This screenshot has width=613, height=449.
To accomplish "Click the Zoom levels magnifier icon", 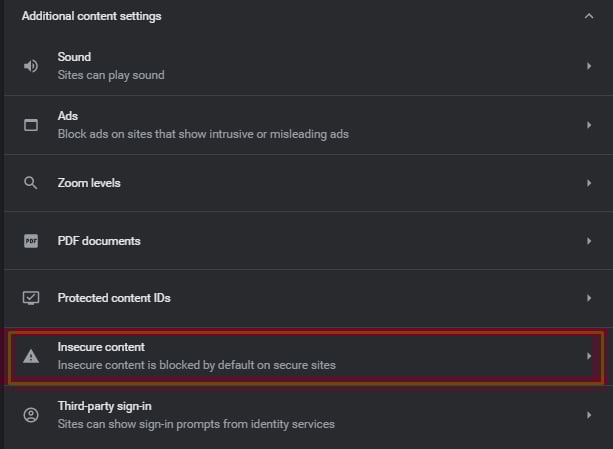I will click(30, 183).
